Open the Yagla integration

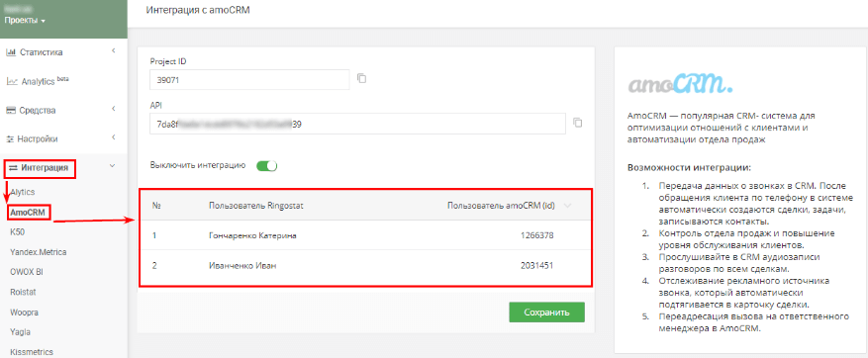click(20, 332)
